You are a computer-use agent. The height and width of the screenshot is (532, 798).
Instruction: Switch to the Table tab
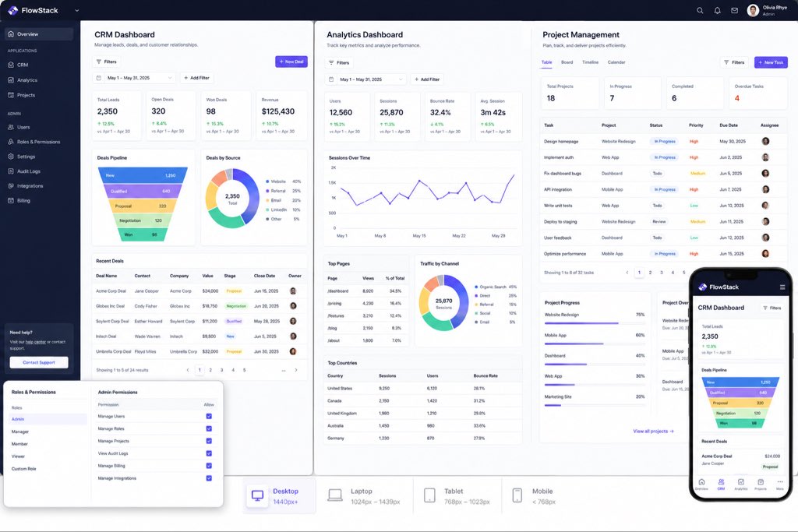click(546, 62)
